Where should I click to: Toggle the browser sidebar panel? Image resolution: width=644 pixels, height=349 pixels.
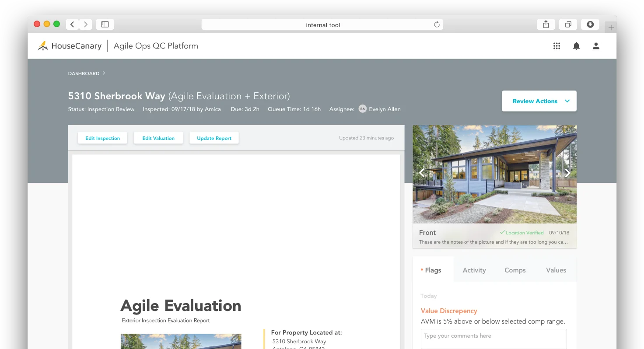[x=105, y=24]
